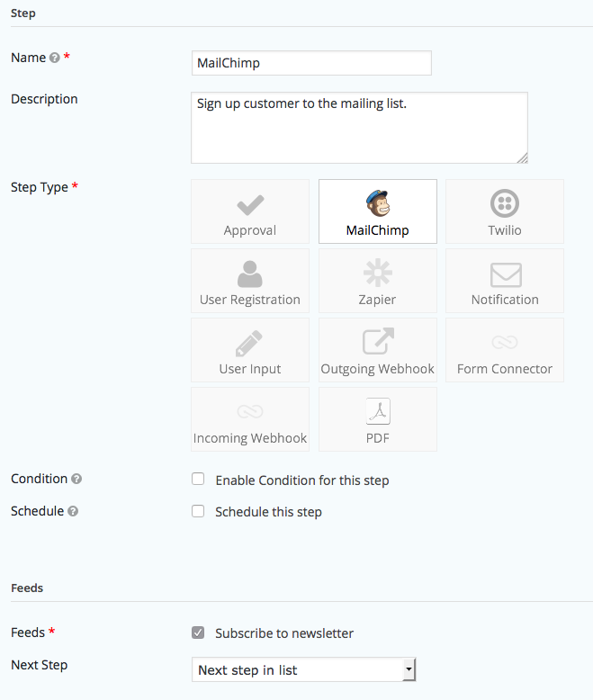
Task: Choose the Outgoing Webhook step type
Action: click(x=378, y=350)
